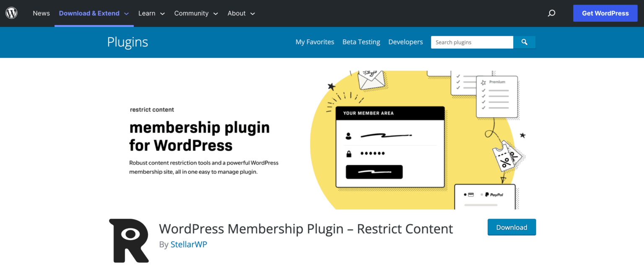Download the Restrict Content plugin

(x=512, y=227)
